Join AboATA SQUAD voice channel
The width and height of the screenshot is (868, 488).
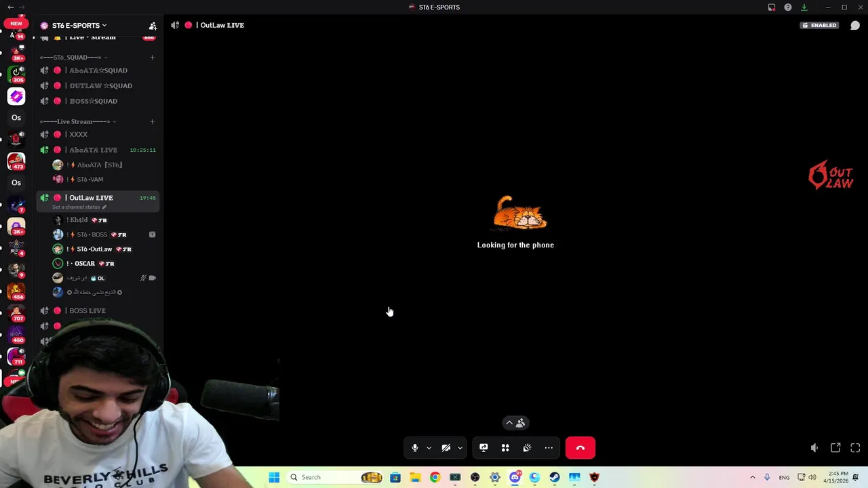98,70
